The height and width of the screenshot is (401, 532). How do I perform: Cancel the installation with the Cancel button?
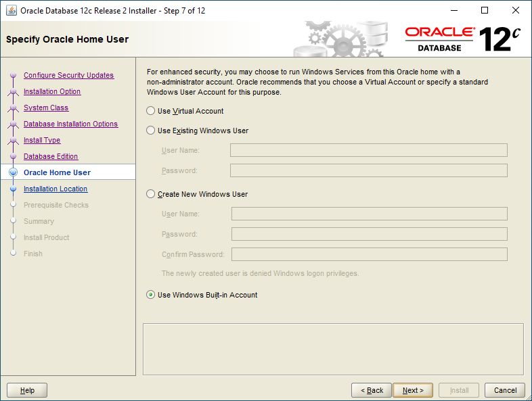pos(505,390)
